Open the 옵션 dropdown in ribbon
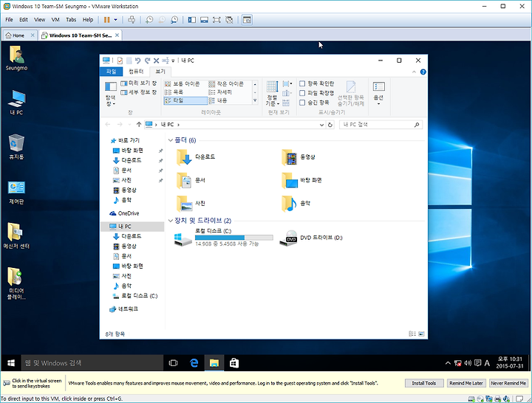The height and width of the screenshot is (403, 532). pos(378,93)
